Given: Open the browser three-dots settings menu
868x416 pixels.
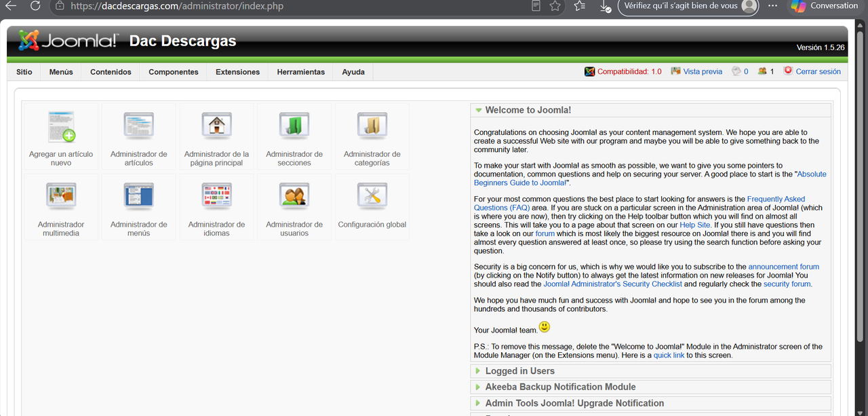Looking at the screenshot, I should tap(773, 6).
